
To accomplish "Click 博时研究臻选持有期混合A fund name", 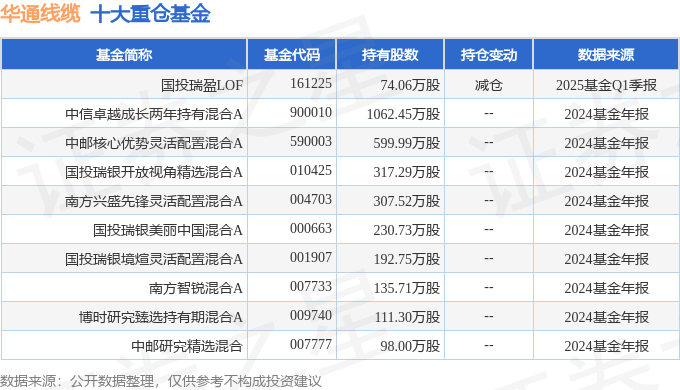I will pos(161,317).
